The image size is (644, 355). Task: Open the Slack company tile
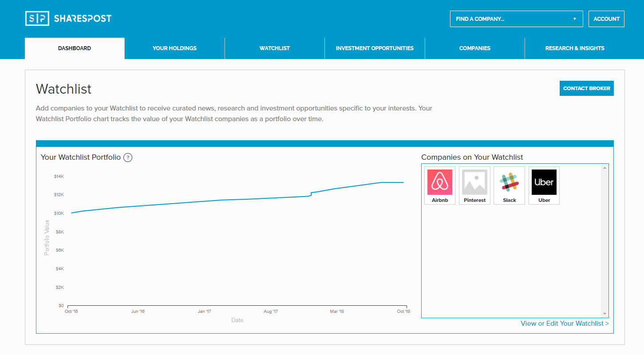coord(509,185)
